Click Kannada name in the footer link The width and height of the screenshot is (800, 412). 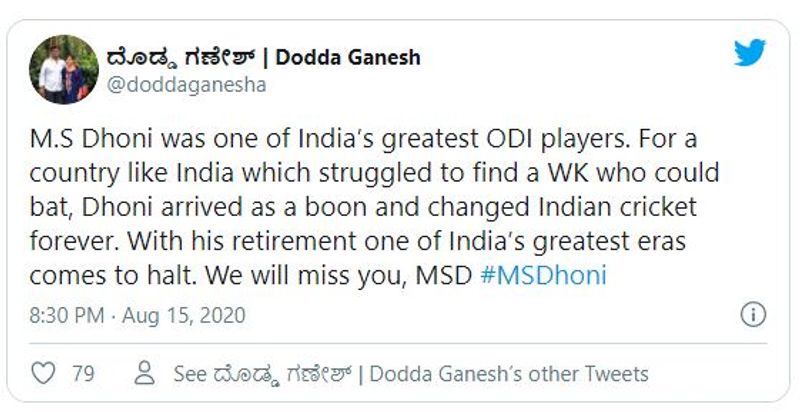[282, 375]
